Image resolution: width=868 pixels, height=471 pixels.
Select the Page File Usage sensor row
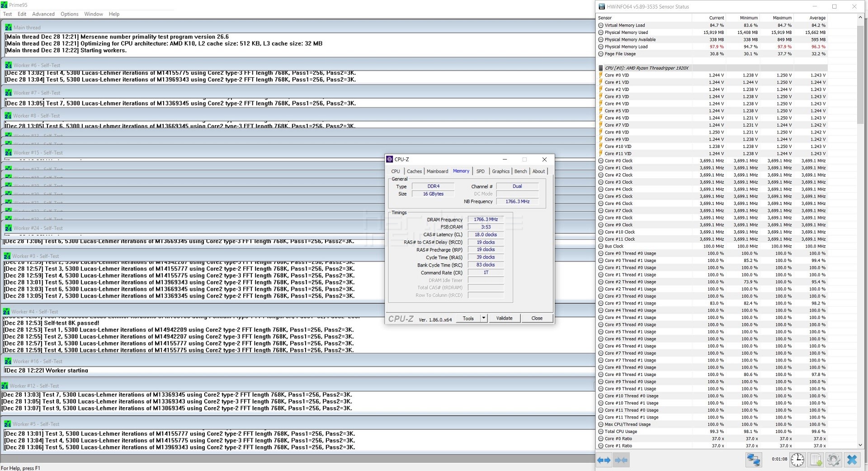(x=712, y=54)
